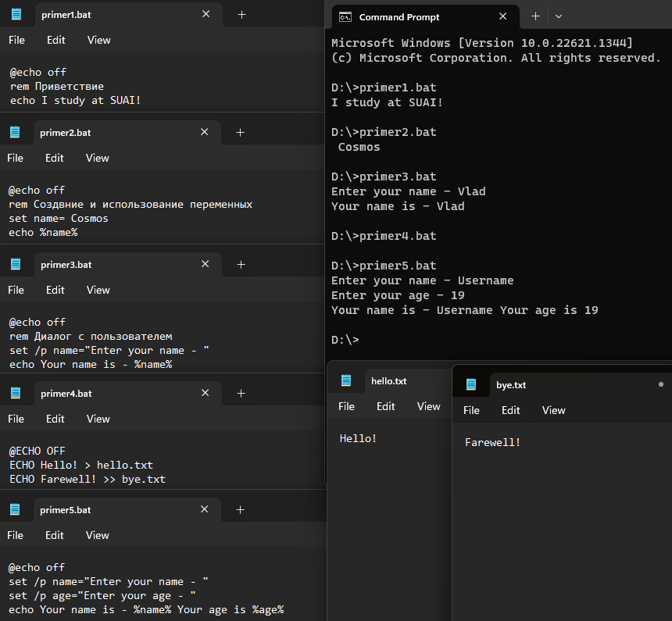Click 'Your name is - Username Your age is 19' output
Image resolution: width=672 pixels, height=621 pixels.
coord(465,310)
